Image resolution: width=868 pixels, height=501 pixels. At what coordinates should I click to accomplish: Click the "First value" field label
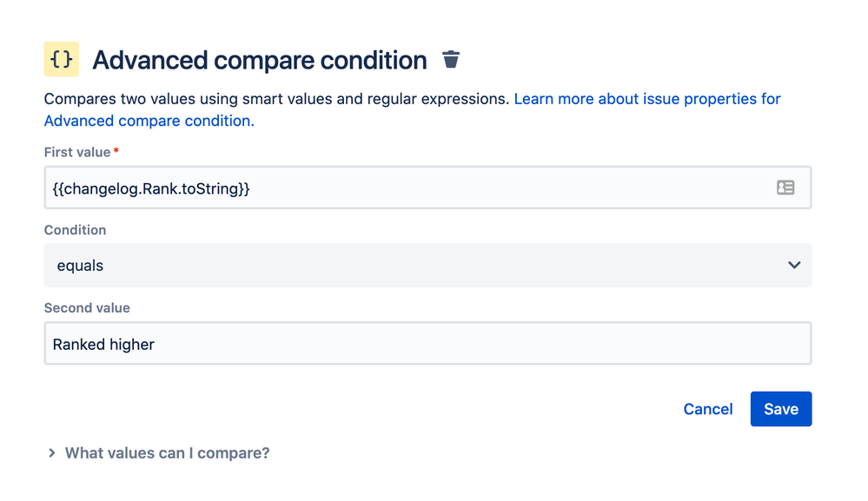[77, 152]
